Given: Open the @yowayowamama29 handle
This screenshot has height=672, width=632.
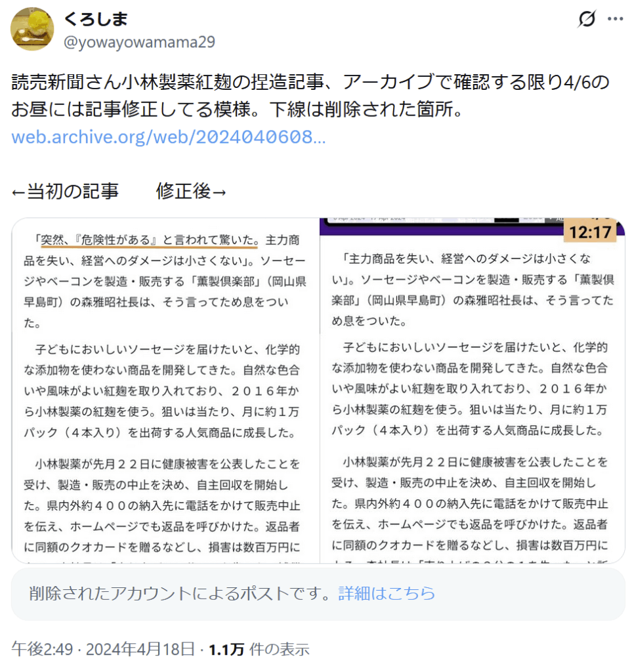Looking at the screenshot, I should coord(139,42).
